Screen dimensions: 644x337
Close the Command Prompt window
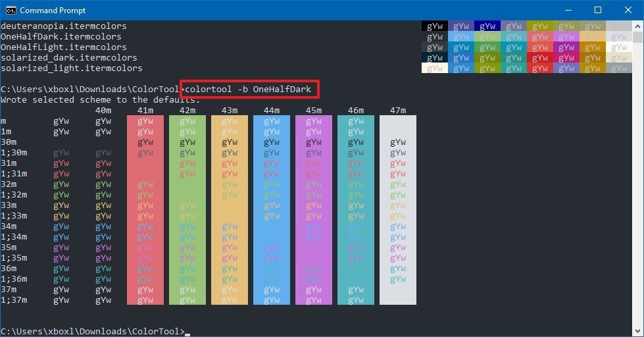pos(628,11)
